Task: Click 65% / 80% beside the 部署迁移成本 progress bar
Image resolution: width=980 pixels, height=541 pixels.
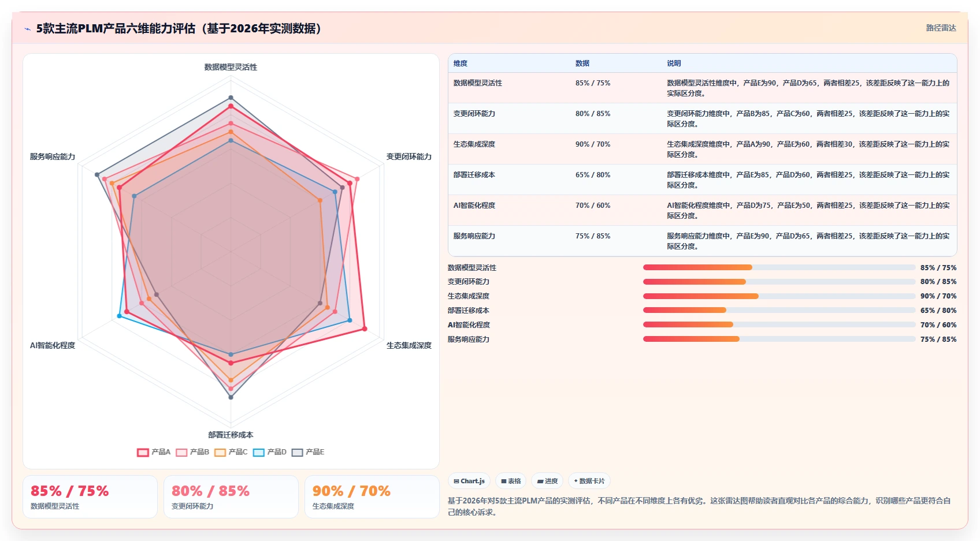Action: click(x=938, y=311)
